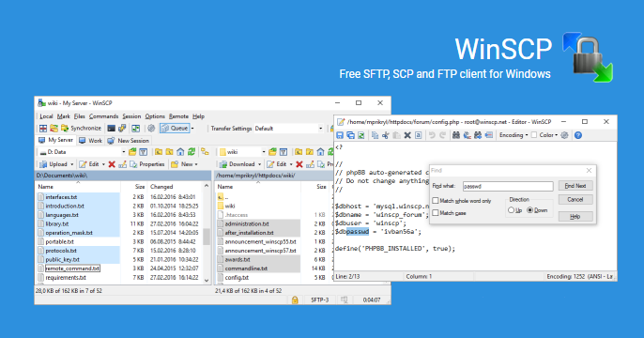Click Cut scissors icon in Editor
The height and width of the screenshot is (338, 644).
(x=386, y=135)
